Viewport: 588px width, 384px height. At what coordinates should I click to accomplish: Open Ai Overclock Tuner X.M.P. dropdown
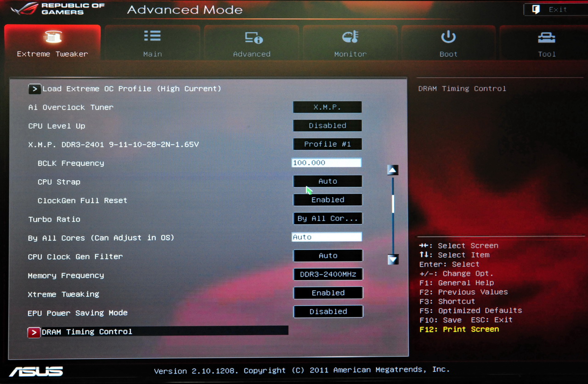(x=328, y=107)
